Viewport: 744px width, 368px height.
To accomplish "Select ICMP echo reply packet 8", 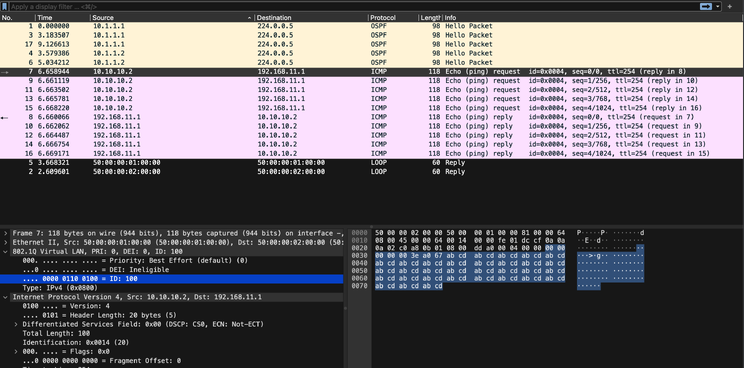I will (x=372, y=117).
